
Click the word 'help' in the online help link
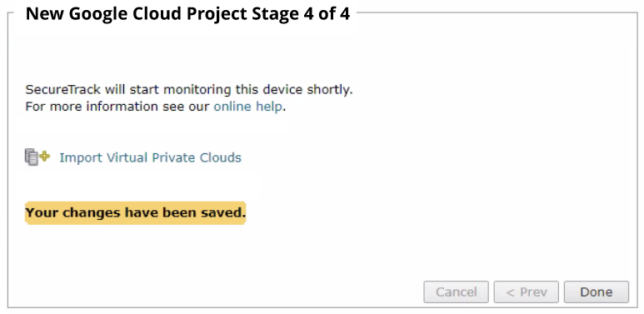point(269,107)
